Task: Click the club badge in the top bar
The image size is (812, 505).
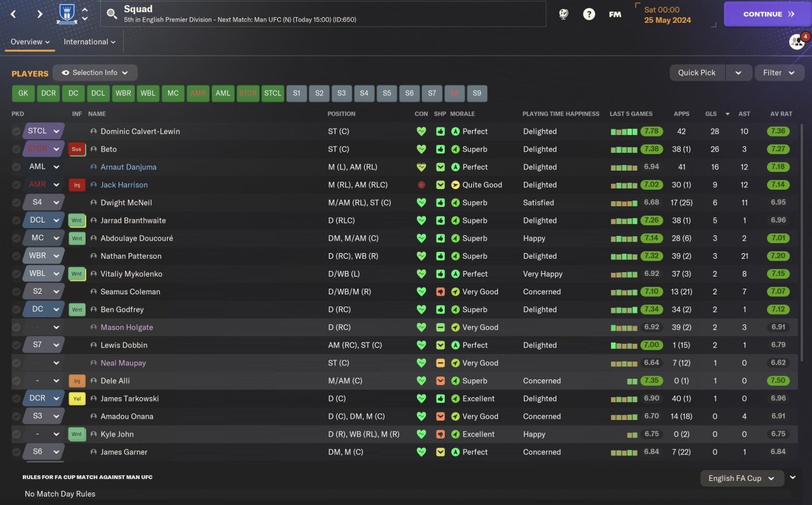Action: click(67, 13)
